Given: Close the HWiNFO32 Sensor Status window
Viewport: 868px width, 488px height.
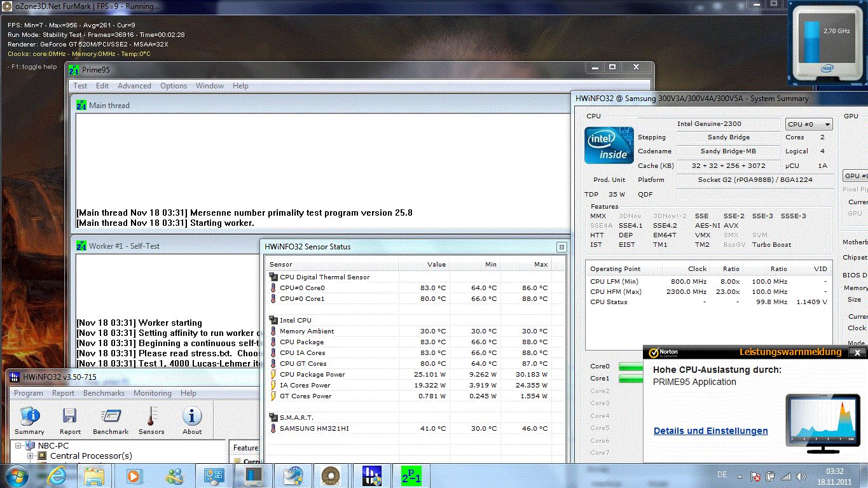Looking at the screenshot, I should 561,247.
